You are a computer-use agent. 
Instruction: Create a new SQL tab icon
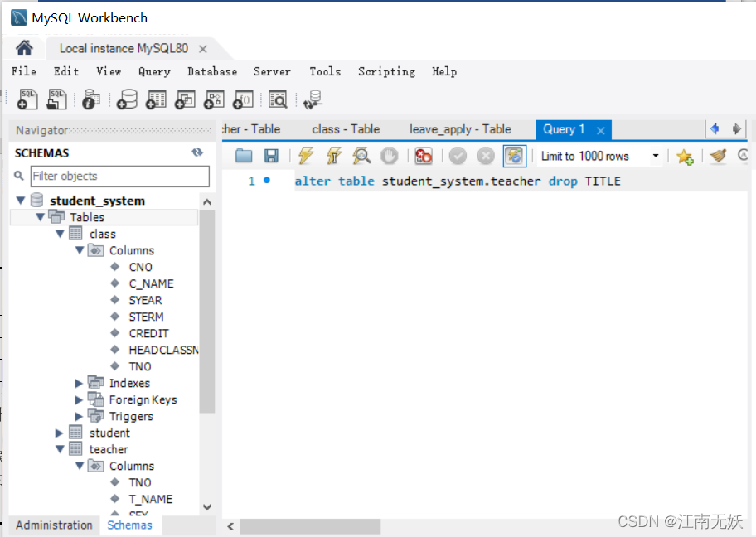[27, 99]
